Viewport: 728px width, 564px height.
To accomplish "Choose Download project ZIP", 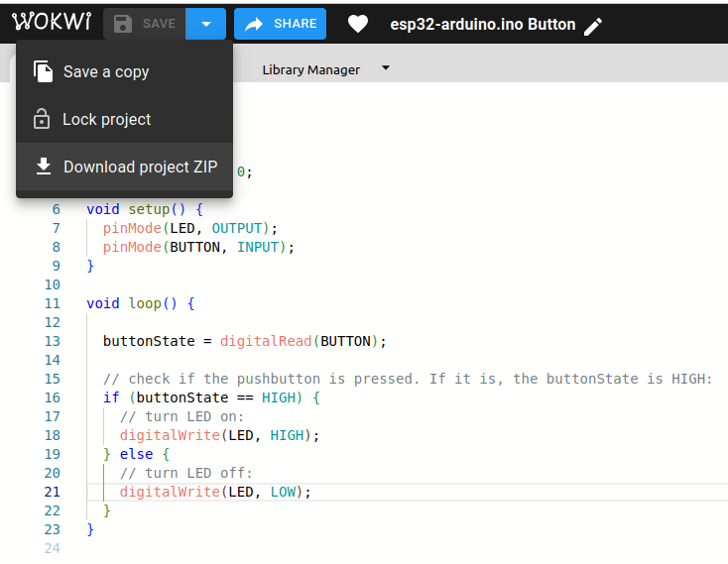I will [x=140, y=167].
